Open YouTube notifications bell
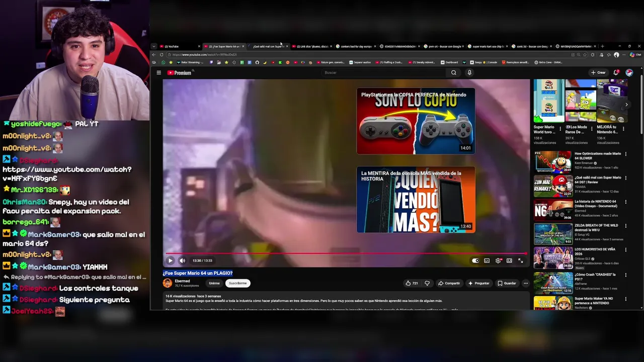Image resolution: width=644 pixels, height=362 pixels. click(x=616, y=72)
